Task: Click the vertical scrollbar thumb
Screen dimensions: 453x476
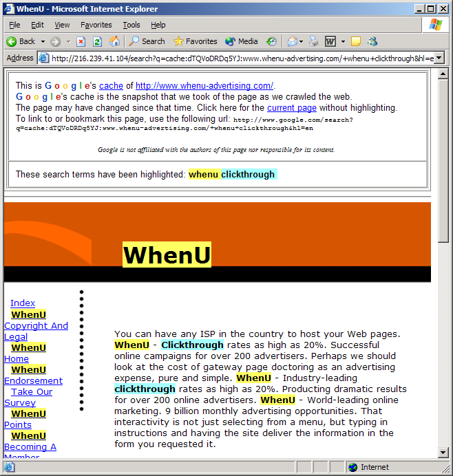Action: point(443,160)
